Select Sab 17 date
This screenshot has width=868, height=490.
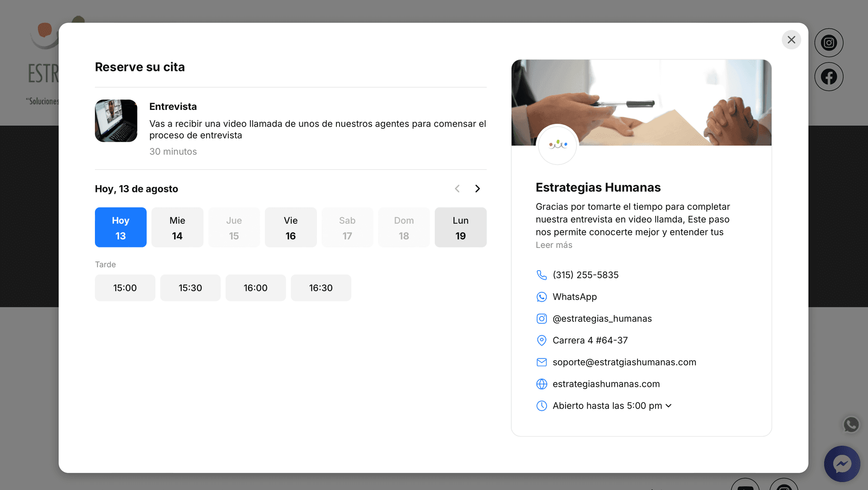(347, 227)
